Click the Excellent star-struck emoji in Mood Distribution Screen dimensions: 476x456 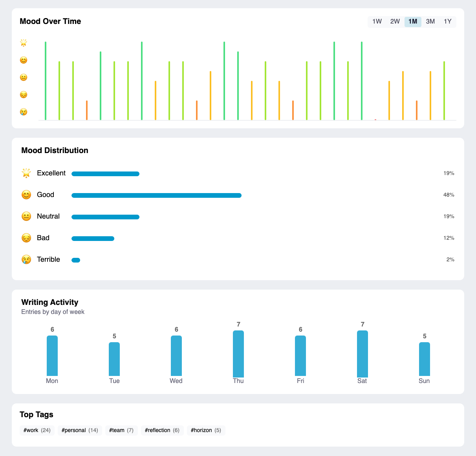coord(26,173)
